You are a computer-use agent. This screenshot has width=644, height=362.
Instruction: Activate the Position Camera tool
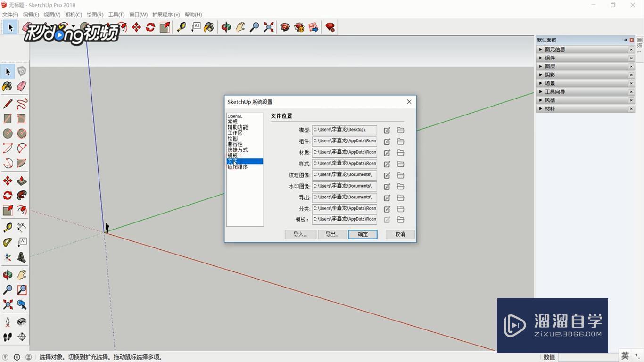pos(8,322)
